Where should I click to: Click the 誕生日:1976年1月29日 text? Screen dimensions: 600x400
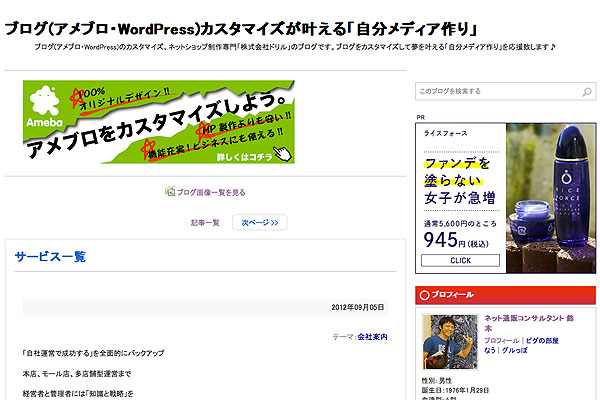pos(455,390)
